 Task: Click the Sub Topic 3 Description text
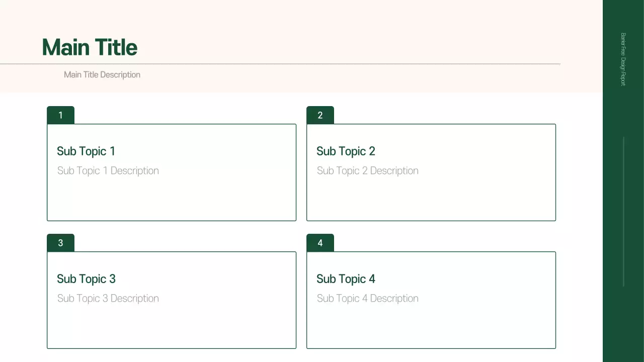108,299
